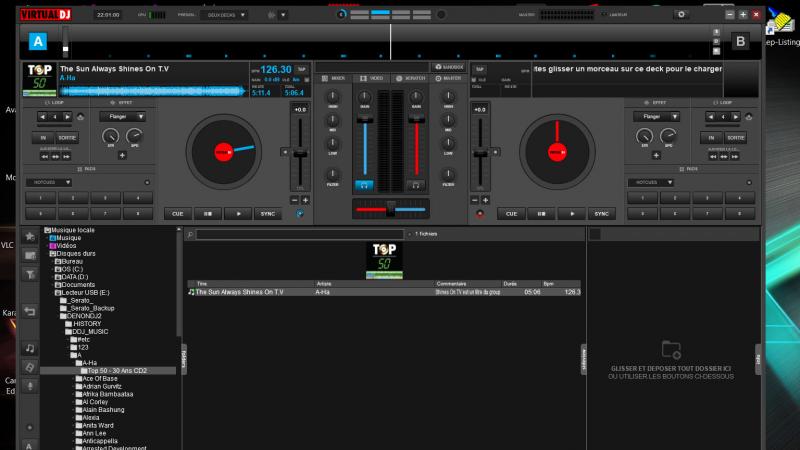
Task: Click music note sidebar icon
Action: (x=30, y=348)
